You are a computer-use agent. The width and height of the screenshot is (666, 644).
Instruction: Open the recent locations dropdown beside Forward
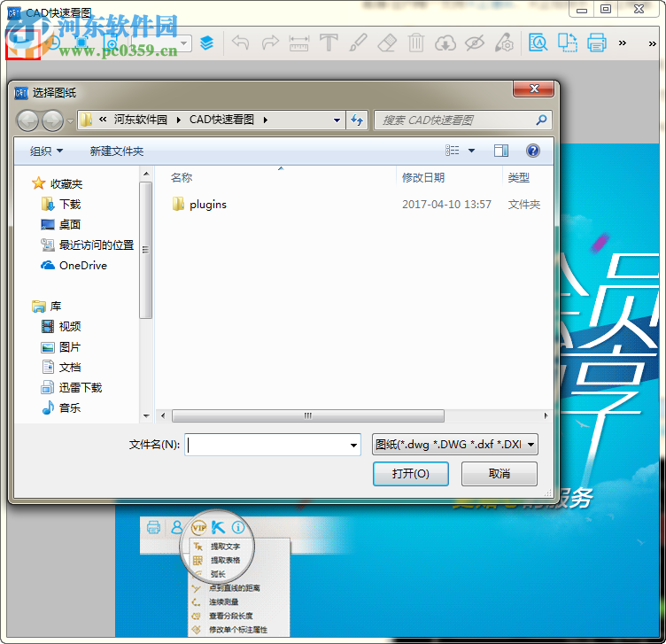pyautogui.click(x=70, y=120)
